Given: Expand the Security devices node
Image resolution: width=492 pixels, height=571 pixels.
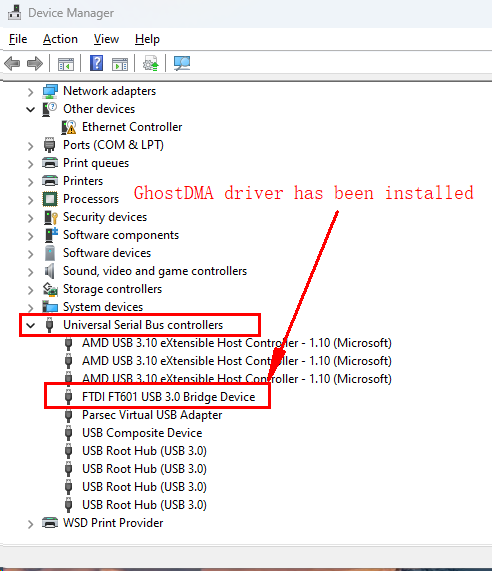Looking at the screenshot, I should pyautogui.click(x=31, y=218).
